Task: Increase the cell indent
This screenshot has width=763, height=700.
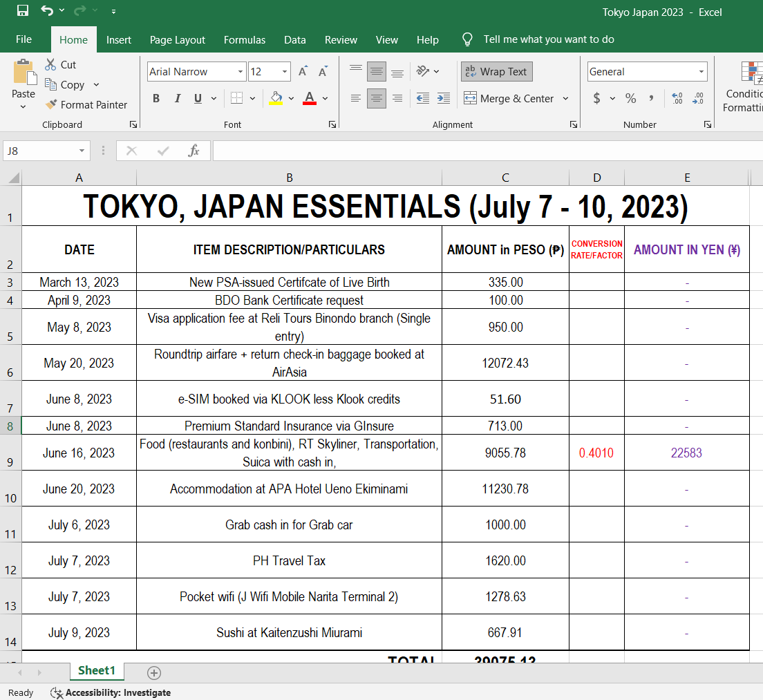Action: (443, 98)
